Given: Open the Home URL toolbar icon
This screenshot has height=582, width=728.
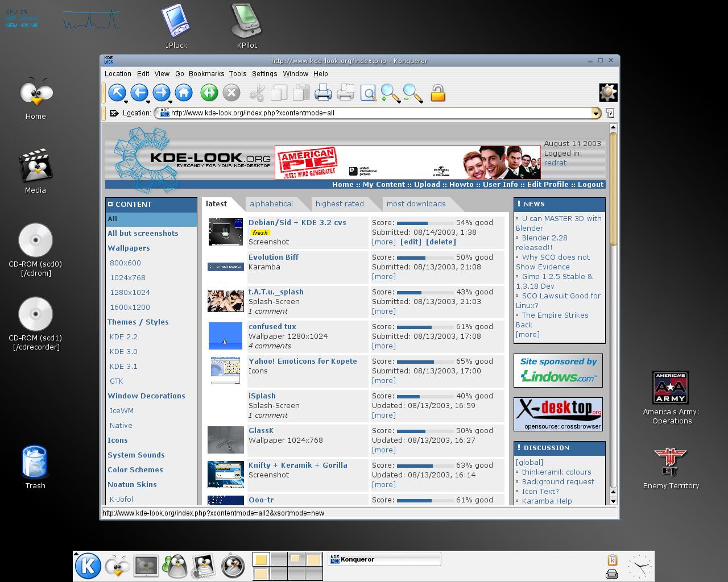Looking at the screenshot, I should pos(184,93).
